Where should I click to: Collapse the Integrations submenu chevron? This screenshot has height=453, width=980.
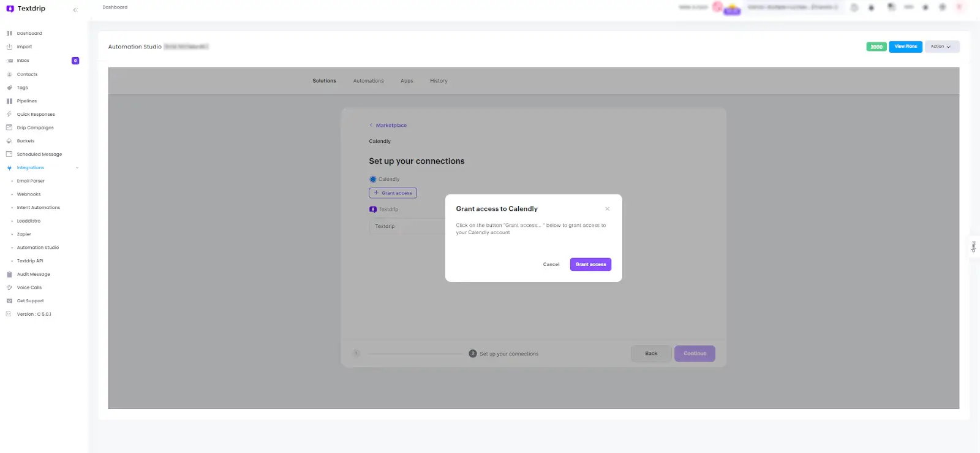77,167
